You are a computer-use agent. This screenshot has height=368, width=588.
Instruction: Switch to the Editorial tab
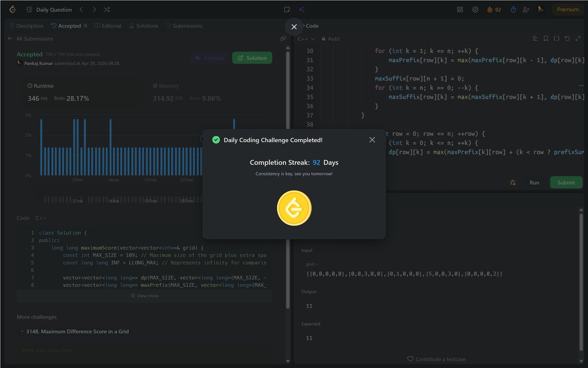[x=108, y=26]
